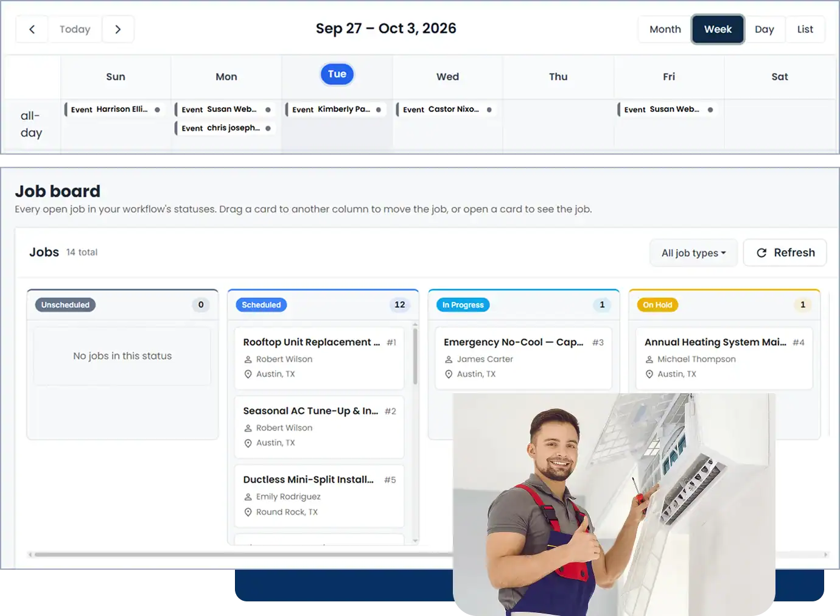This screenshot has height=616, width=840.
Task: Select the Mon day header
Action: [226, 77]
